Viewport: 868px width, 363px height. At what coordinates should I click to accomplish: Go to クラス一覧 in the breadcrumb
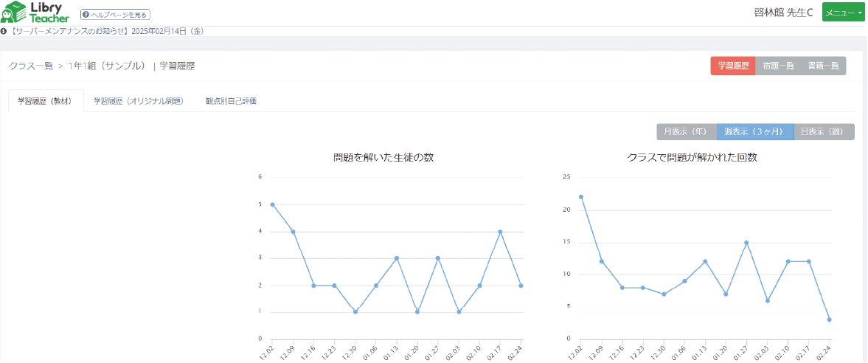tap(31, 66)
